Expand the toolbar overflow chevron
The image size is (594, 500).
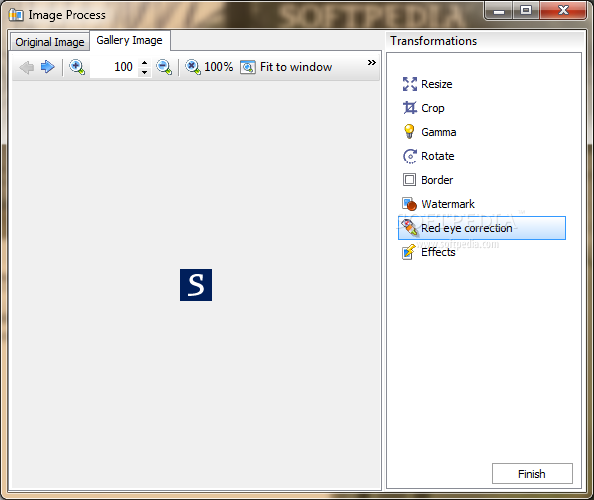[372, 62]
